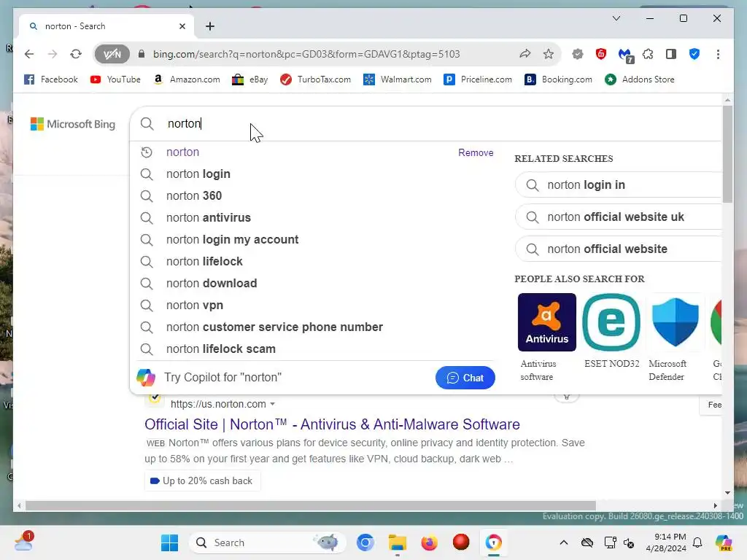Select the 'norton login' suggestion
This screenshot has width=747, height=560.
tap(198, 174)
